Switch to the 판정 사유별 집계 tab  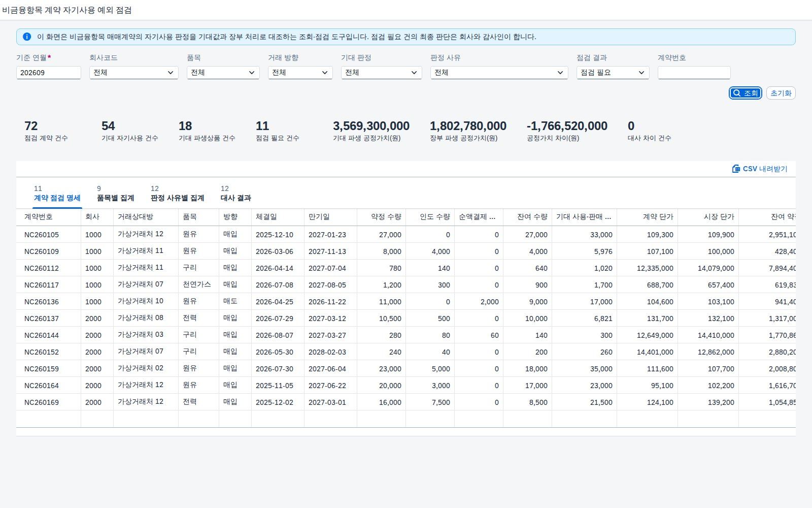coord(177,194)
